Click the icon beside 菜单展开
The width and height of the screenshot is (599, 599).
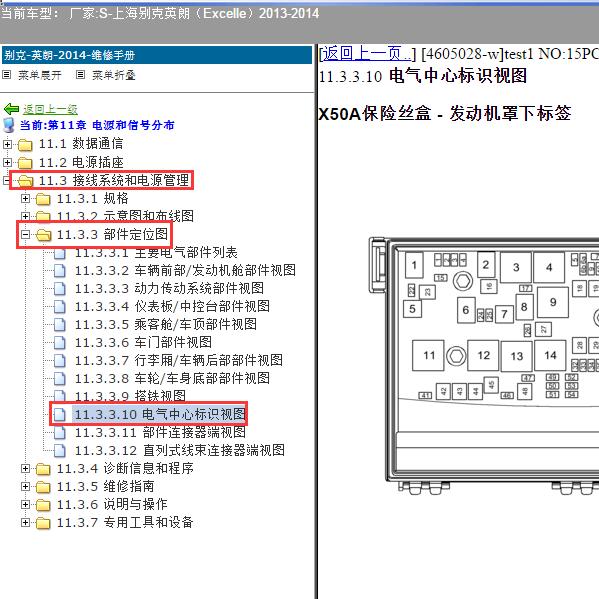(x=6, y=75)
